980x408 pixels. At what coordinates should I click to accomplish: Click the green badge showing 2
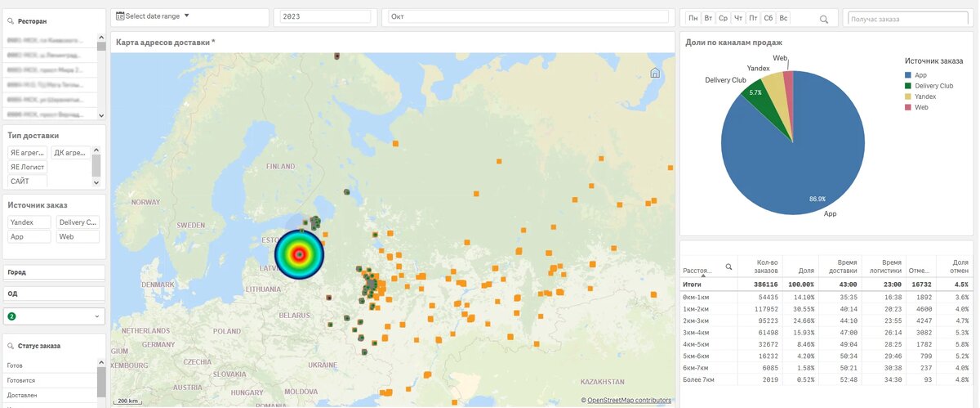point(11,316)
